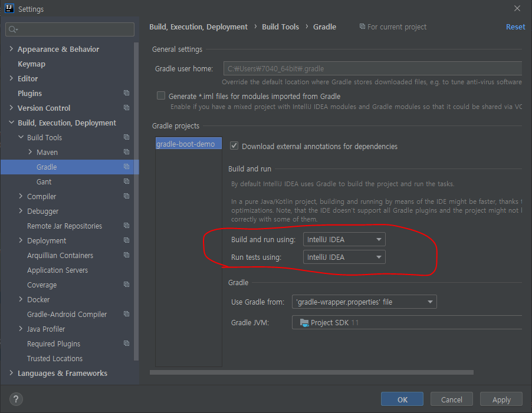
Task: Expand the Compiler node
Action: (21, 196)
